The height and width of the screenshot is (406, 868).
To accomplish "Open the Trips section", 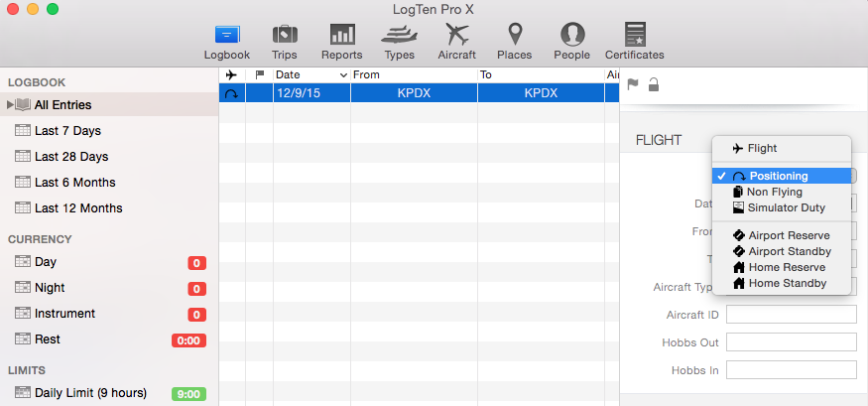I will coord(285,42).
